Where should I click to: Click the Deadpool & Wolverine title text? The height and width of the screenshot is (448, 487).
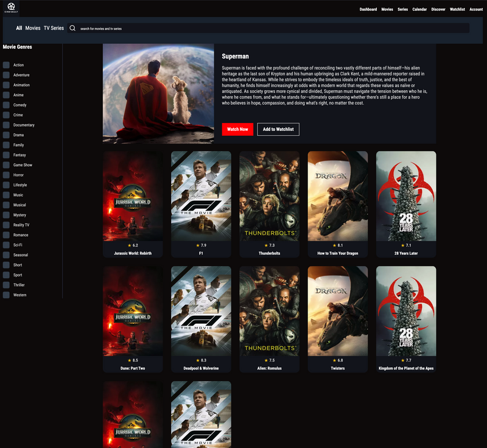(201, 368)
